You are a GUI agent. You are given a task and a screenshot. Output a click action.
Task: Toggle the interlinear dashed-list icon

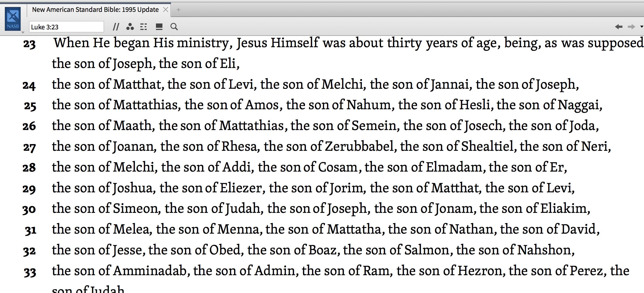point(144,27)
